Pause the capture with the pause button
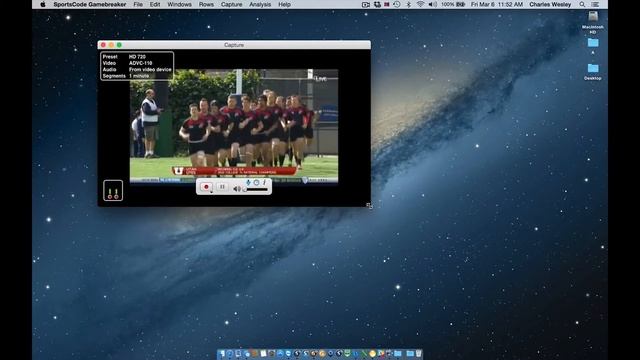The height and width of the screenshot is (360, 640). (x=222, y=187)
